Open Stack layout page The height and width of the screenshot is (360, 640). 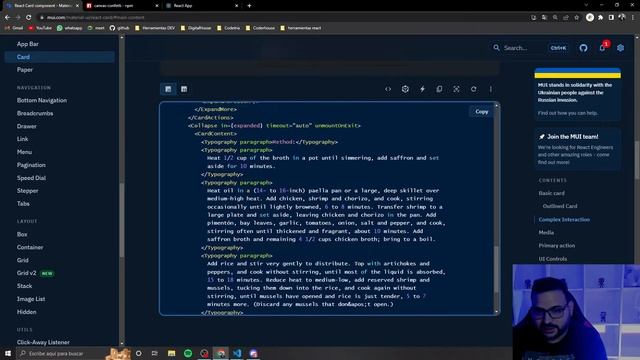pos(24,286)
